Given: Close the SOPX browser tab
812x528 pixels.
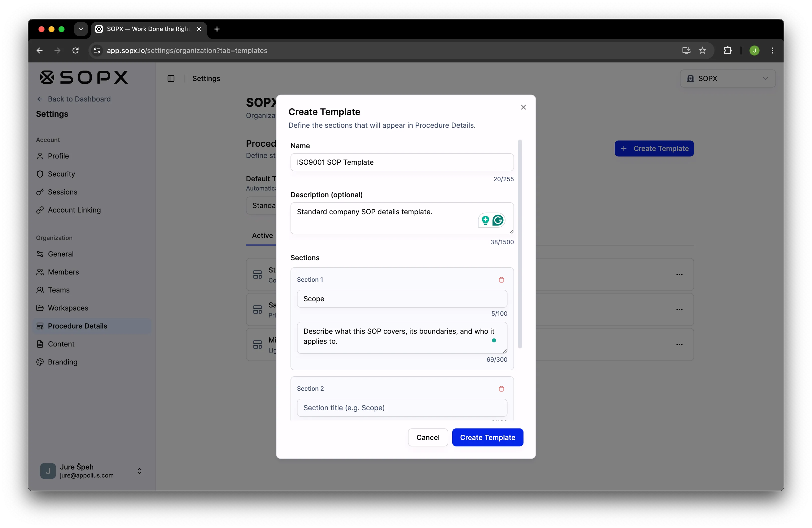Looking at the screenshot, I should 199,29.
